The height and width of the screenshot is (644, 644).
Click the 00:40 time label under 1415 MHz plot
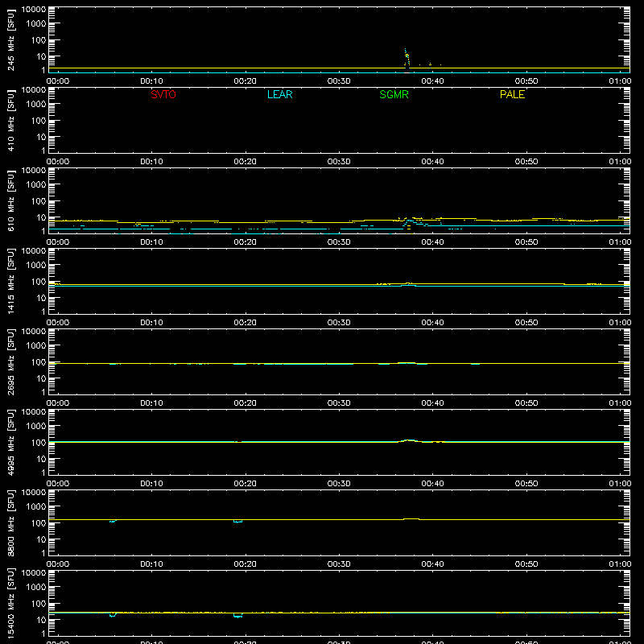pos(432,323)
